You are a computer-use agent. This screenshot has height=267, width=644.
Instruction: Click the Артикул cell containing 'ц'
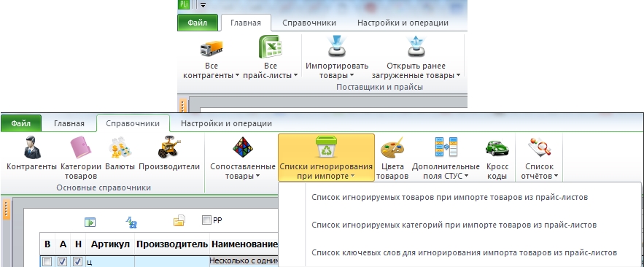110,261
